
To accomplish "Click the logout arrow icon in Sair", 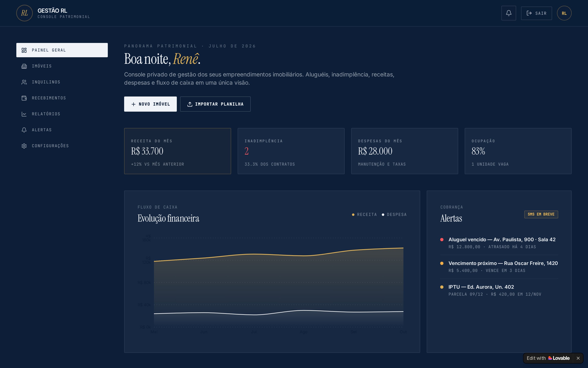I will coord(529,13).
